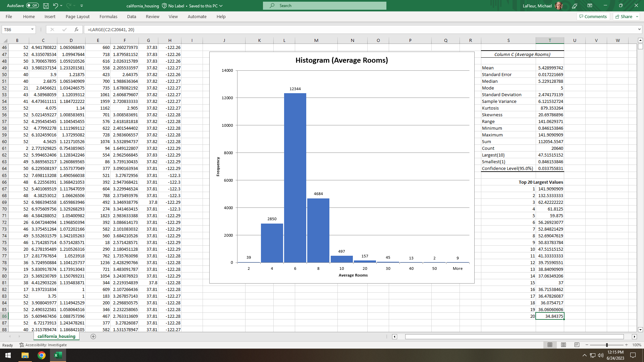Switch to Page Layout view icon

(563, 345)
